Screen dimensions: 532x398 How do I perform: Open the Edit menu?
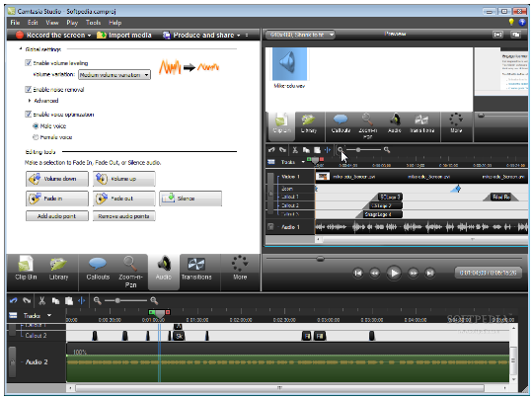pos(33,23)
